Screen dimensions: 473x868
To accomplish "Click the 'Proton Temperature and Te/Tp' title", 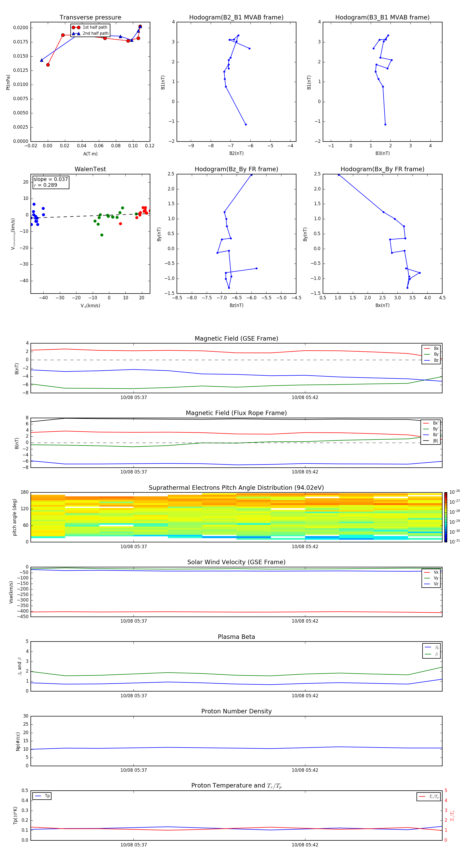I will 236,786.
